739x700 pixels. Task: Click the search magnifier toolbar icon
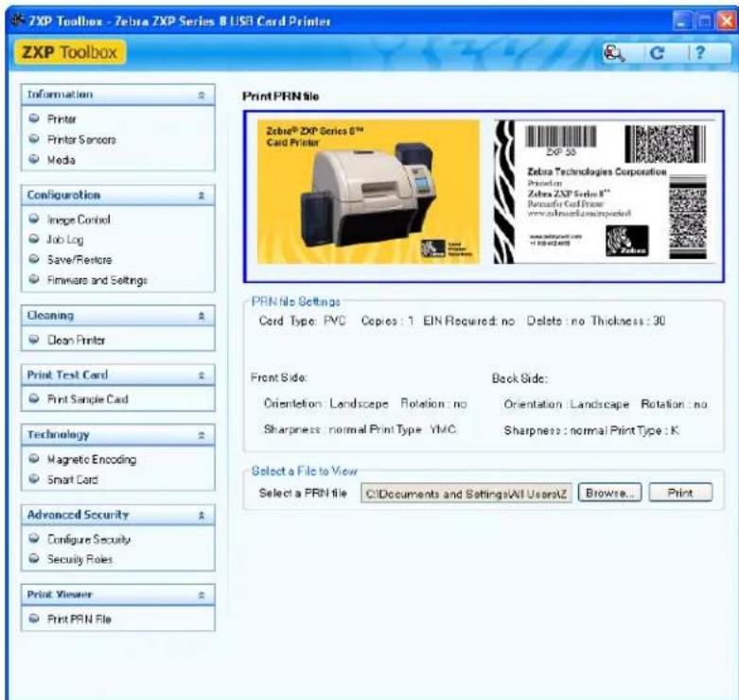[x=614, y=53]
